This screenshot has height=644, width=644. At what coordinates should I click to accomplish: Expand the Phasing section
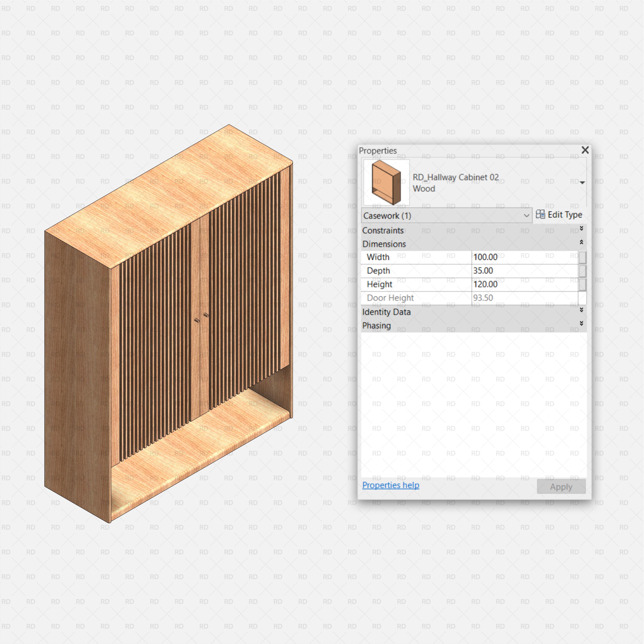pos(581,323)
